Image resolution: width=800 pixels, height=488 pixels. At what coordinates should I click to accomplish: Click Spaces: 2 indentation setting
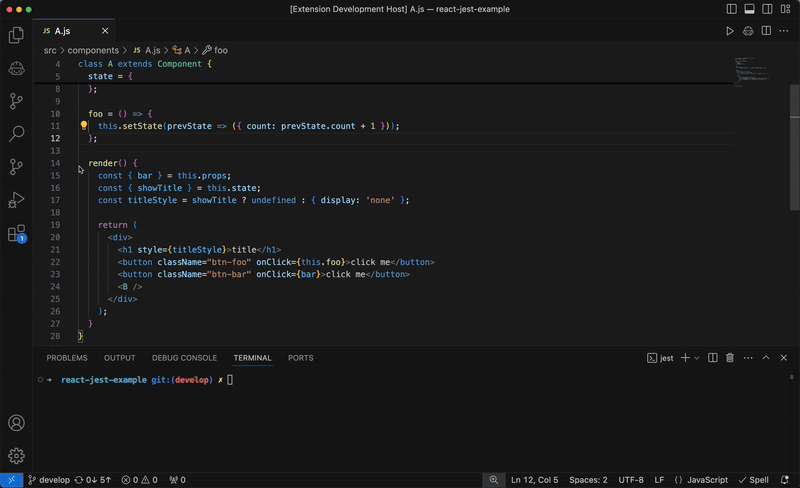[x=588, y=480]
